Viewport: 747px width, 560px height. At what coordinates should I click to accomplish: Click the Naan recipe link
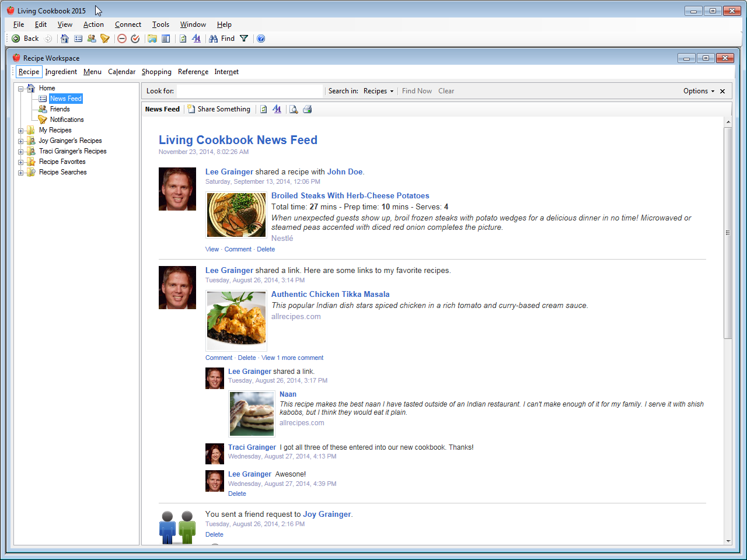click(288, 394)
